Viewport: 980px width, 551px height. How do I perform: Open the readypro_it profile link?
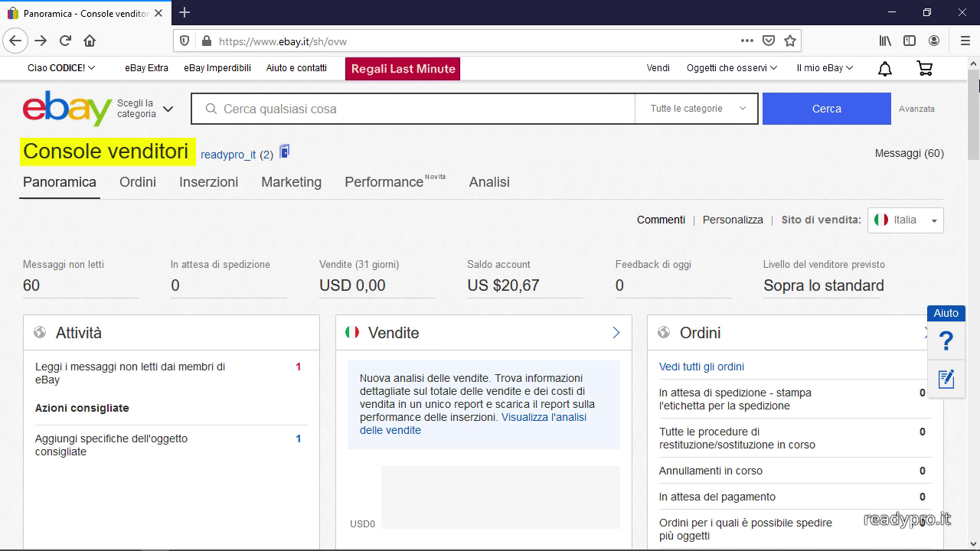point(228,155)
